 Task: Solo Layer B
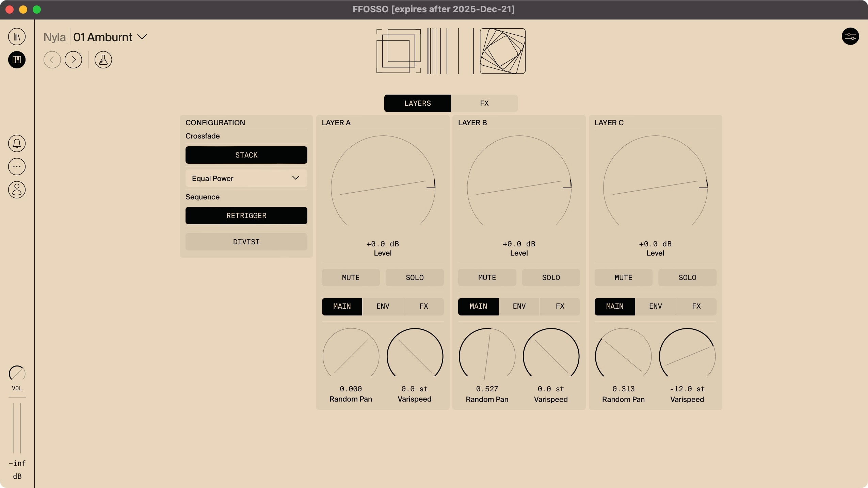pos(550,278)
